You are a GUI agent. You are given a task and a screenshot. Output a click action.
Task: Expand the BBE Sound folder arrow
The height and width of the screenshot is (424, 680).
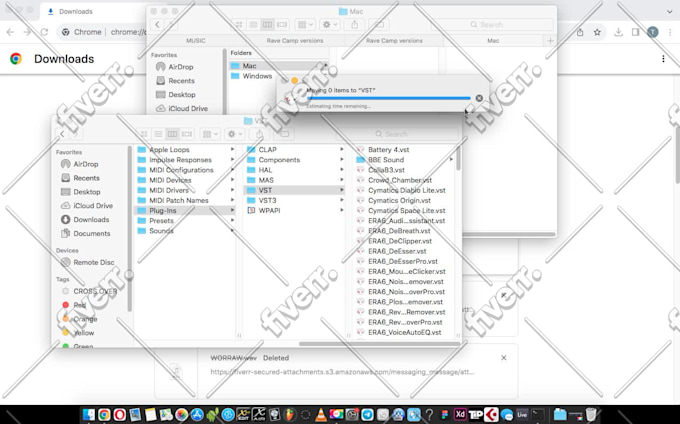(x=451, y=160)
